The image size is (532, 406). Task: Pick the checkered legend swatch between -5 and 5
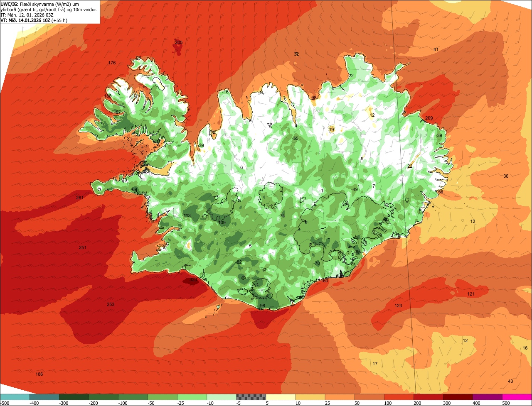pyautogui.click(x=251, y=397)
